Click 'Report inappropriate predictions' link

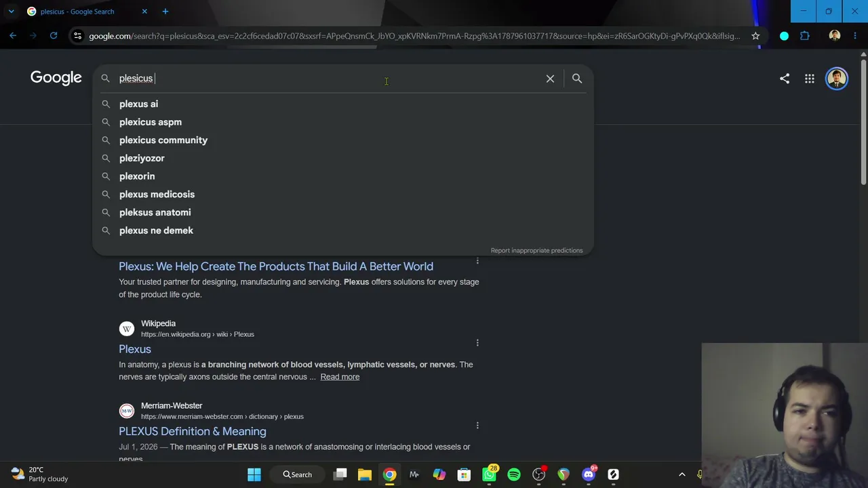pos(536,251)
